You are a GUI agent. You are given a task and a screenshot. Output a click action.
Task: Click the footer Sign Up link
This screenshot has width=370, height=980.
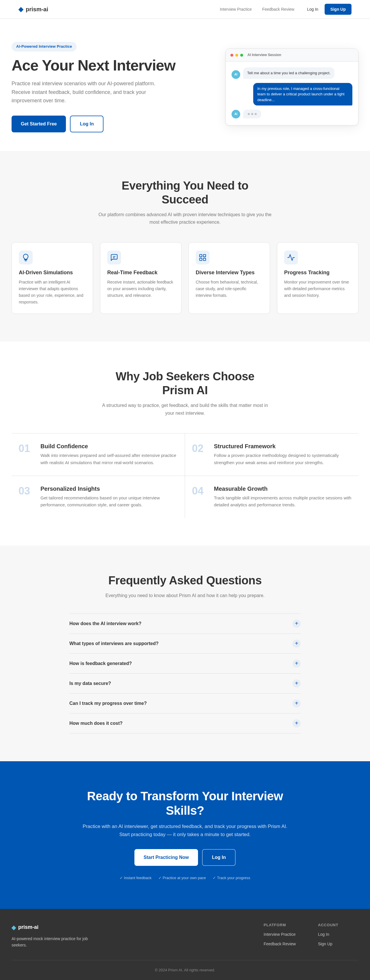pos(325,944)
